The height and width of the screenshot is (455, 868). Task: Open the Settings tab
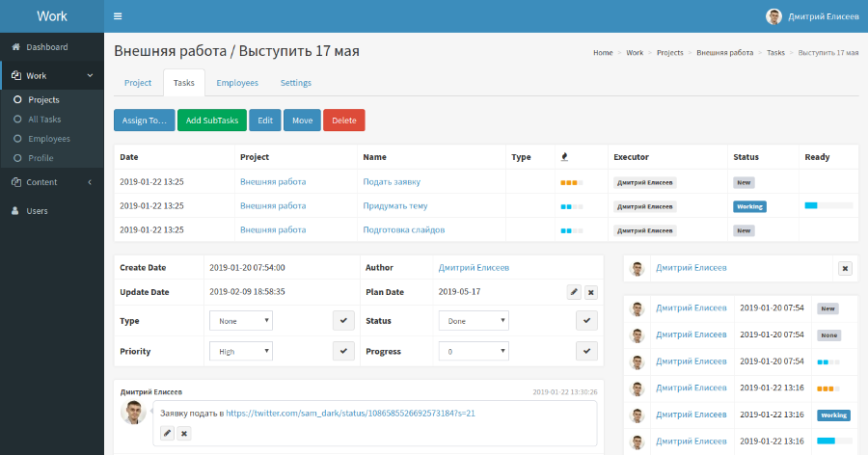(x=295, y=83)
